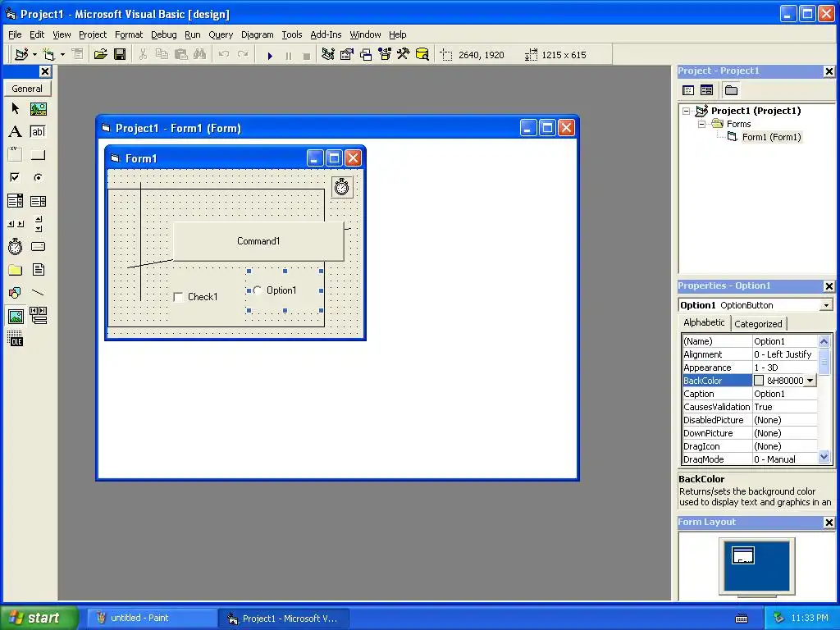The width and height of the screenshot is (840, 630).
Task: Select the Timer control placed on Form1
Action: (x=342, y=187)
